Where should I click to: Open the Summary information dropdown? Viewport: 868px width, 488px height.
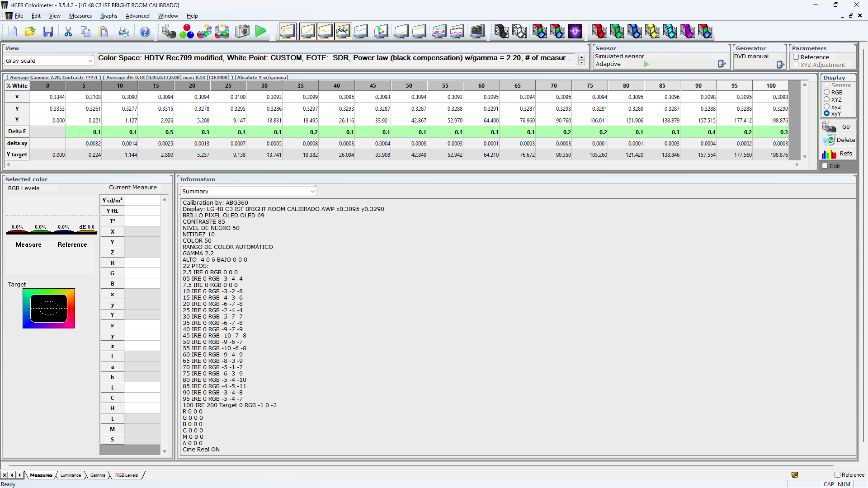click(x=248, y=192)
